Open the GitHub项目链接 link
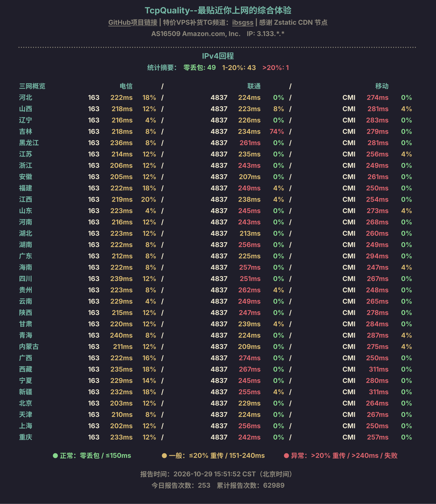Image resolution: width=436 pixels, height=504 pixels. [x=133, y=22]
